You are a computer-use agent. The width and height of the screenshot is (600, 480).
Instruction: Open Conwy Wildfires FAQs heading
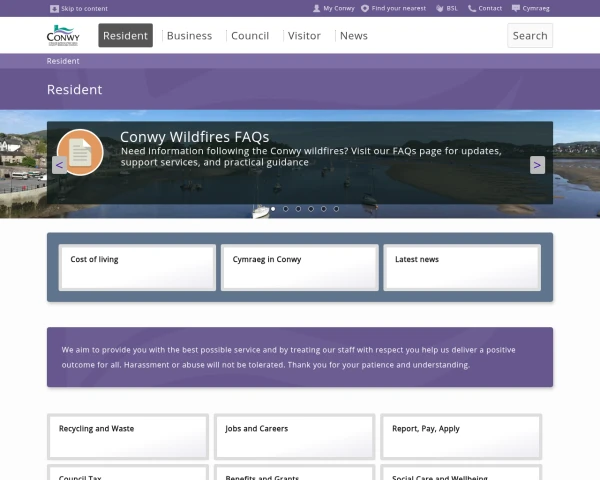[194, 137]
